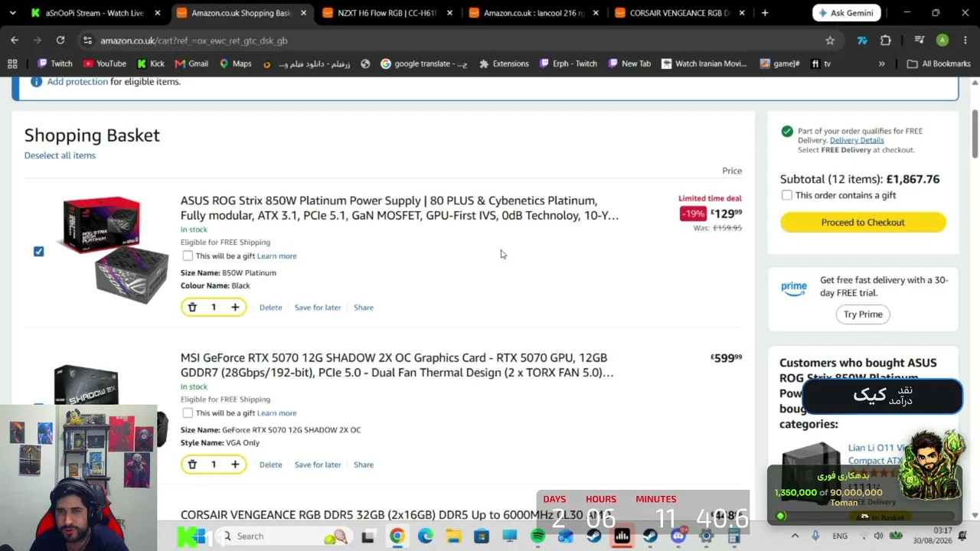The image size is (980, 551).
Task: Show hidden system tray icons
Action: click(794, 536)
